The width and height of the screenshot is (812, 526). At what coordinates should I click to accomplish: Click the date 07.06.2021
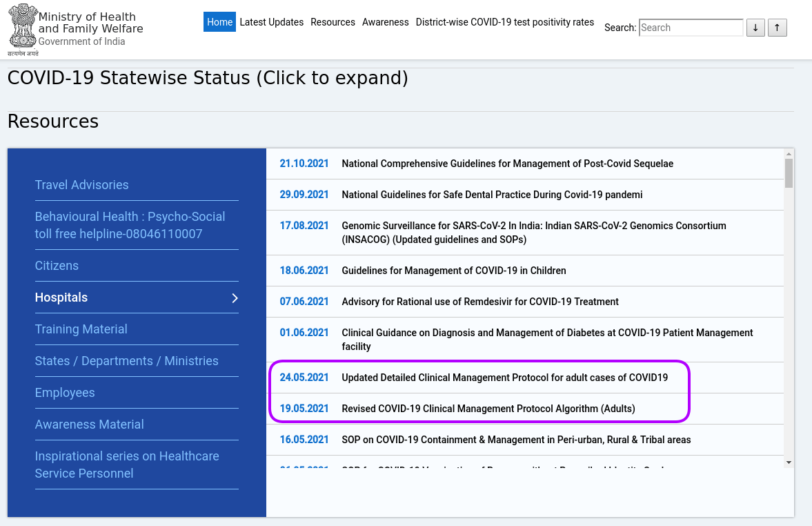304,302
